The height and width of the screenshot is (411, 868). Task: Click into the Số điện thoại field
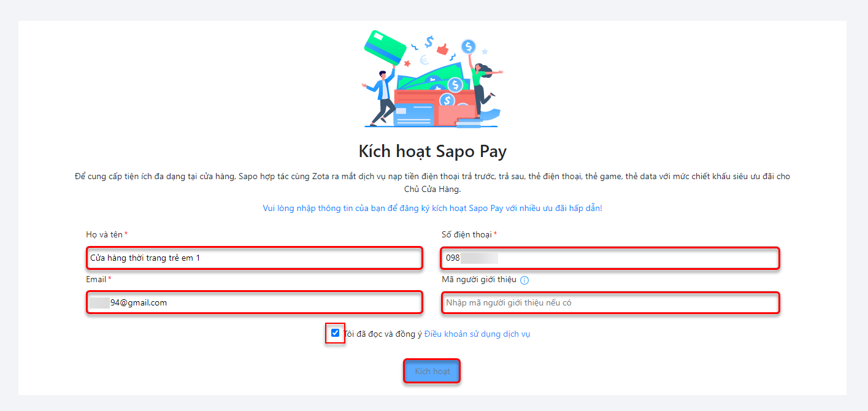click(610, 258)
